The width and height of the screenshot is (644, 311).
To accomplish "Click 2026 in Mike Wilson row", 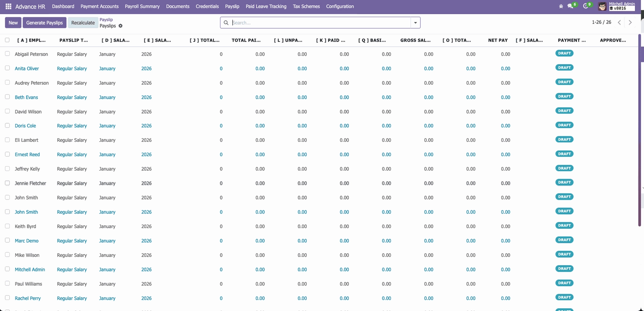I will tap(147, 255).
